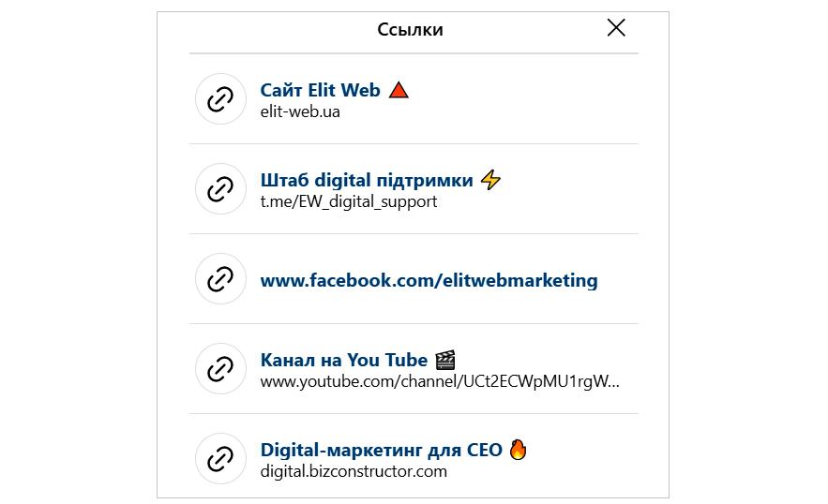The image size is (828, 504).
Task: Close the Ссылки dialog with the X
Action: pos(616,28)
